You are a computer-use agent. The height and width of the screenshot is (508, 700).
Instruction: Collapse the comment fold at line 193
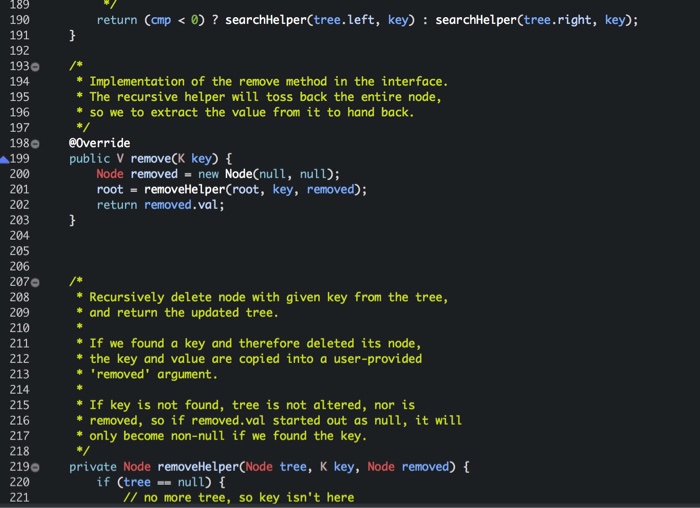click(x=35, y=67)
